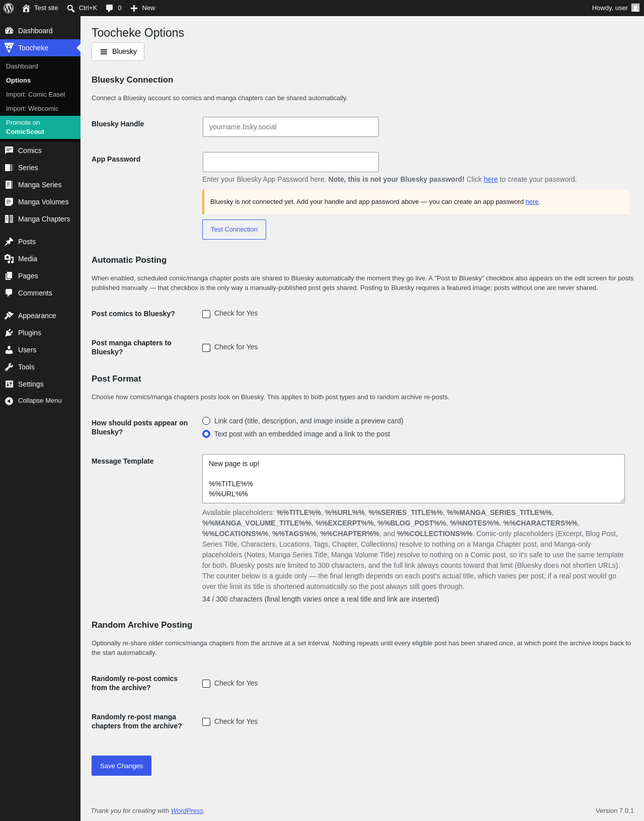This screenshot has height=821, width=644.
Task: Open Import: Webcomic submenu item
Action: pos(32,109)
